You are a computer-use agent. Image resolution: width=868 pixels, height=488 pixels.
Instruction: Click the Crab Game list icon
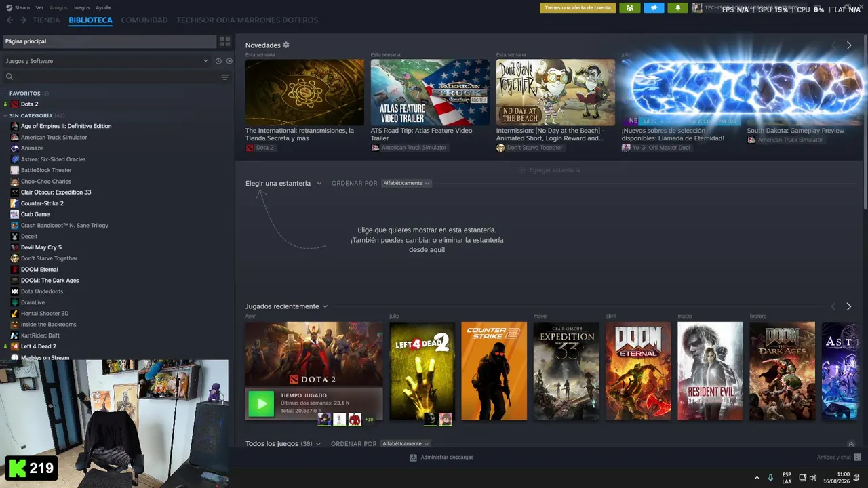[15, 214]
